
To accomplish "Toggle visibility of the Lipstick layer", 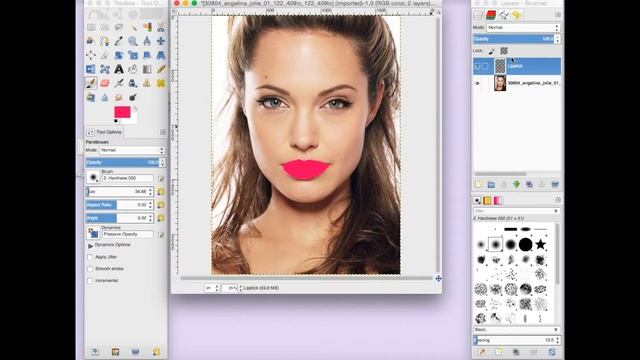I will pos(477,66).
